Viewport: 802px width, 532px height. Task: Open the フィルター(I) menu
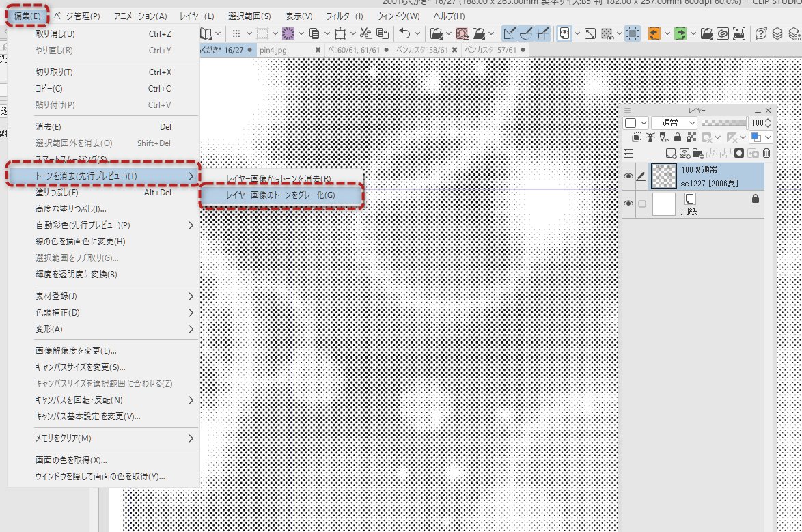pyautogui.click(x=345, y=16)
